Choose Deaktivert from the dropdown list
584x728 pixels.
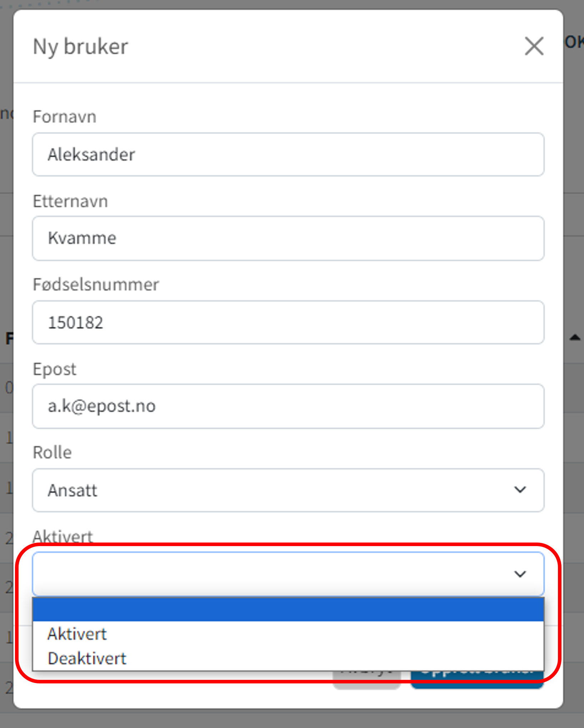coord(87,658)
